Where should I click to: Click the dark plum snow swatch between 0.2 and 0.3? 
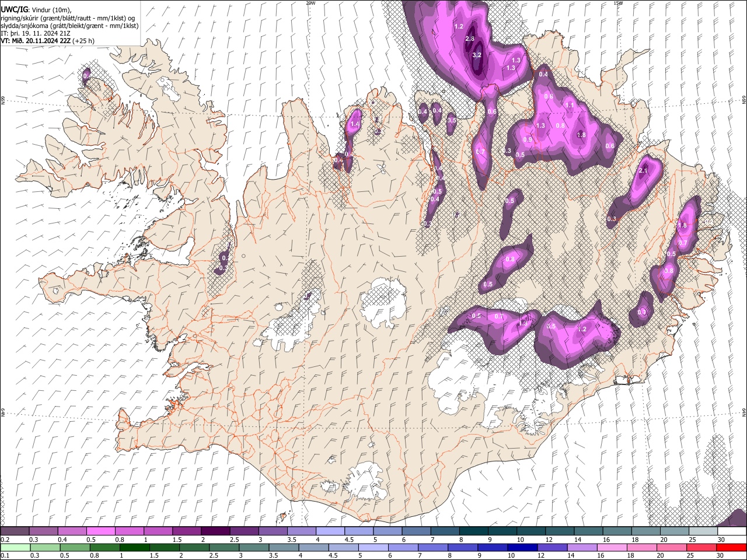pos(15,531)
